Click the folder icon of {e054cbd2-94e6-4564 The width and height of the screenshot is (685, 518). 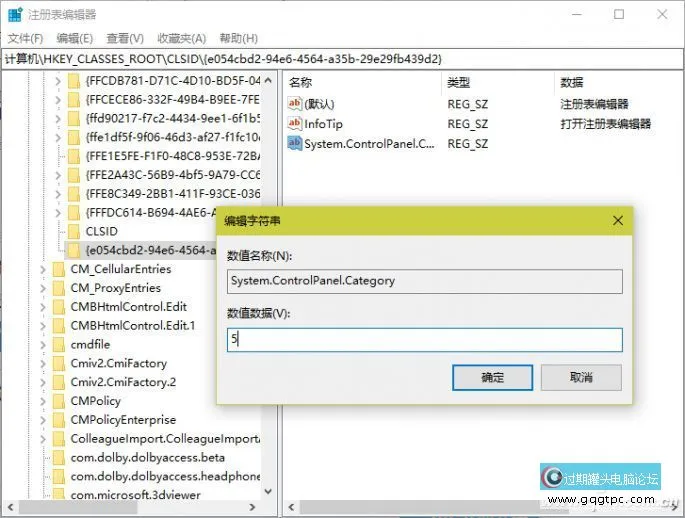[74, 250]
